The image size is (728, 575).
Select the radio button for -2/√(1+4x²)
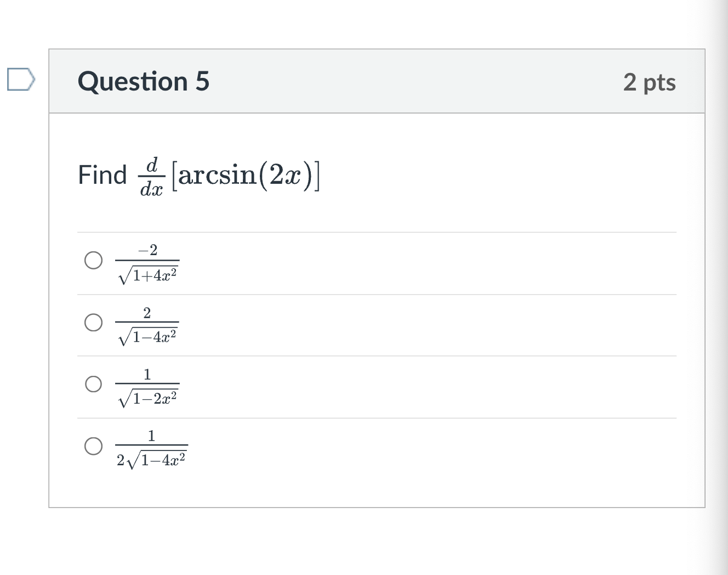coord(93,261)
